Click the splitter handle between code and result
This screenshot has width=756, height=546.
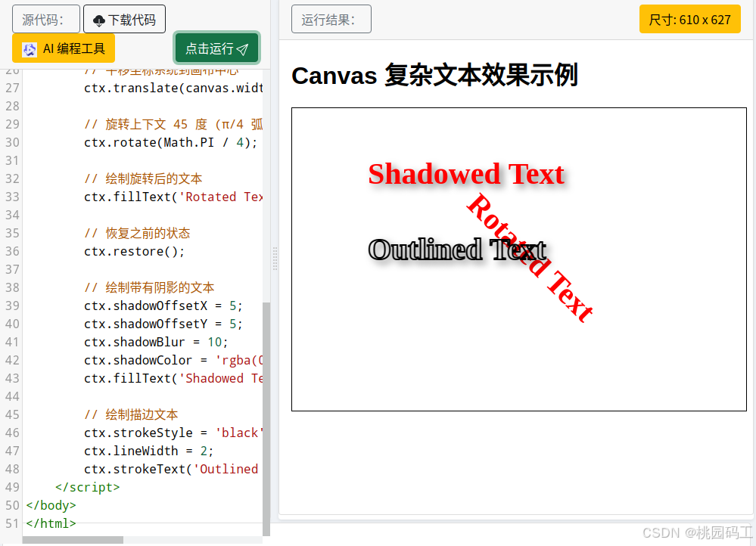275,259
